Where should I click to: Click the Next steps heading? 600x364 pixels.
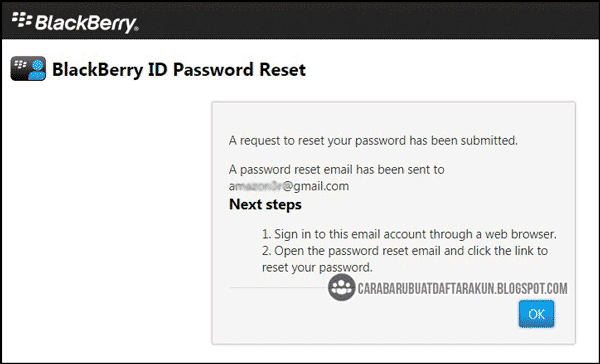point(265,204)
